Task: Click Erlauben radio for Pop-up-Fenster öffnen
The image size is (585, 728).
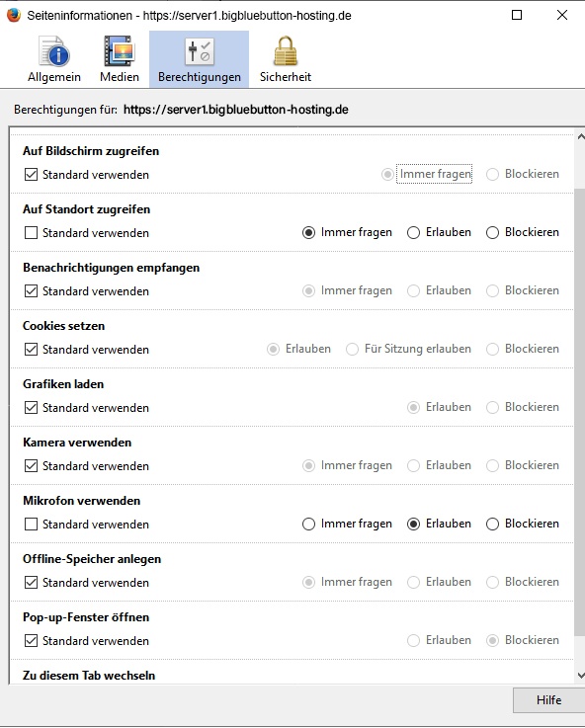Action: [413, 641]
